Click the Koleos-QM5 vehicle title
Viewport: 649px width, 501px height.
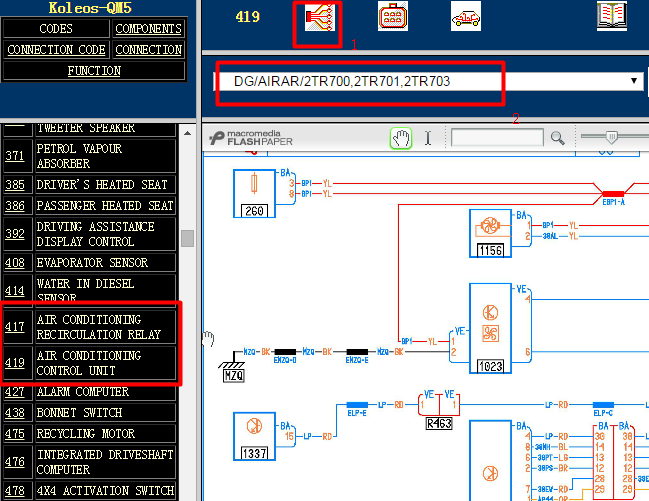click(x=90, y=7)
